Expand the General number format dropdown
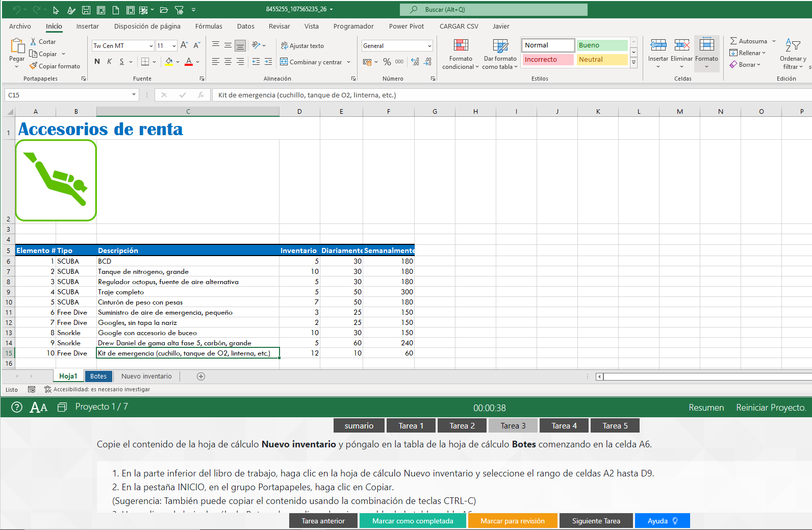812x530 pixels. point(429,46)
